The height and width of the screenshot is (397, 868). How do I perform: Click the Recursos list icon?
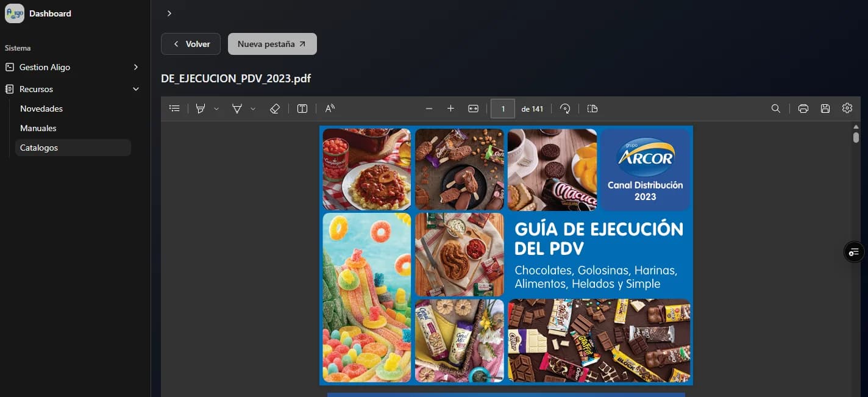[x=10, y=89]
